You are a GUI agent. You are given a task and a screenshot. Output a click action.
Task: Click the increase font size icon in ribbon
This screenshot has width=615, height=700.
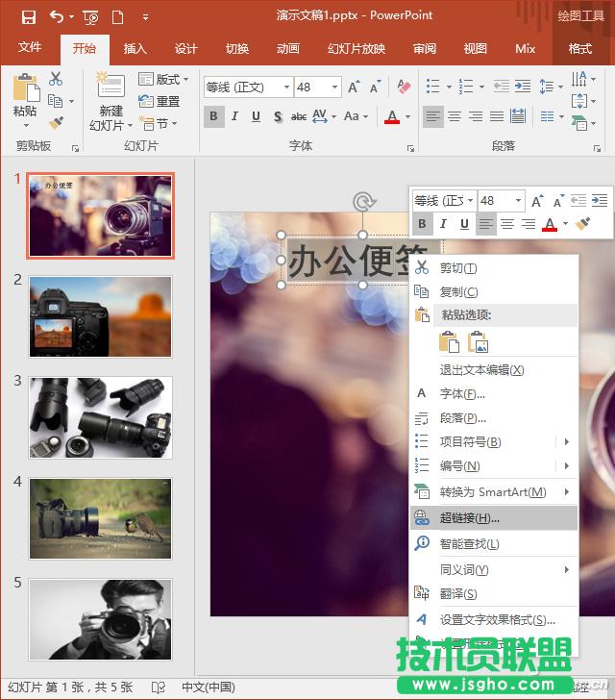[354, 87]
